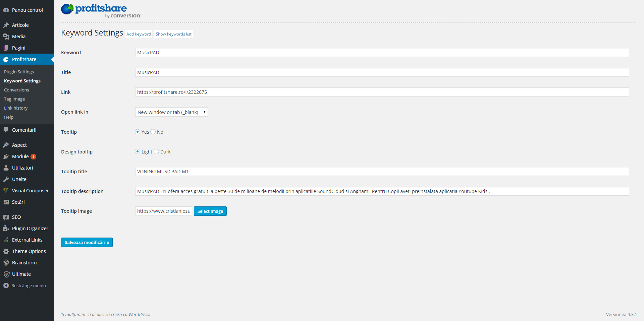Click the Profitshare logo at top
The height and width of the screenshot is (321, 644).
click(100, 11)
